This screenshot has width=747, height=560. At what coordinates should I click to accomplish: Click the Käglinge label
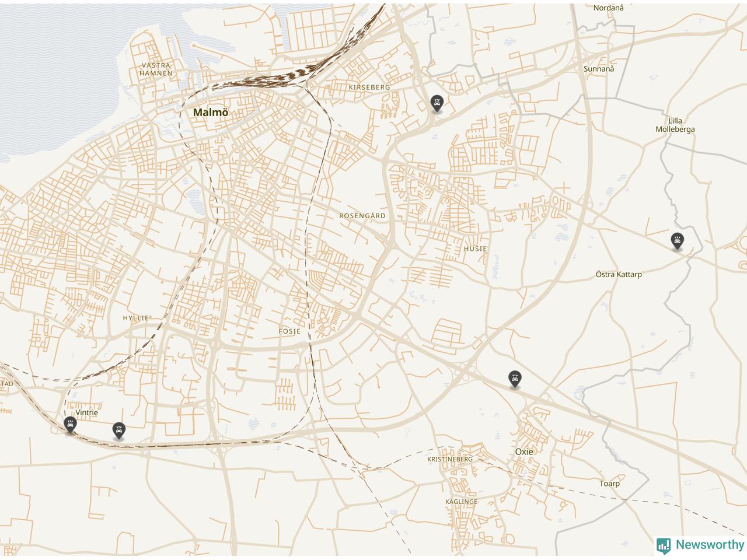tap(462, 502)
